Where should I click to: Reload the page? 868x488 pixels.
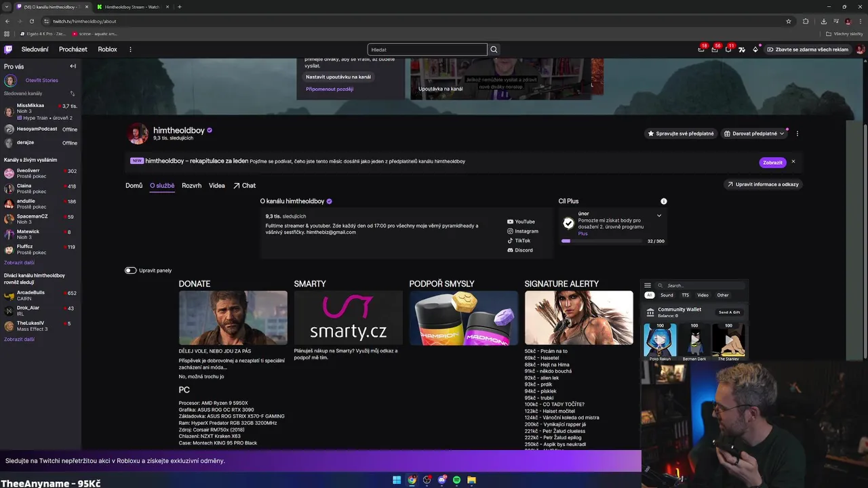(x=31, y=21)
